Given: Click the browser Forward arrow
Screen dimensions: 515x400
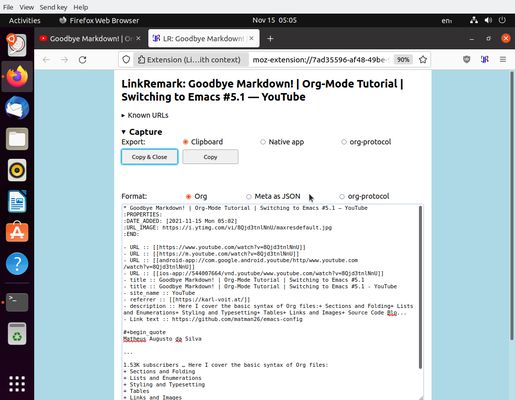Looking at the screenshot, I should point(64,60).
